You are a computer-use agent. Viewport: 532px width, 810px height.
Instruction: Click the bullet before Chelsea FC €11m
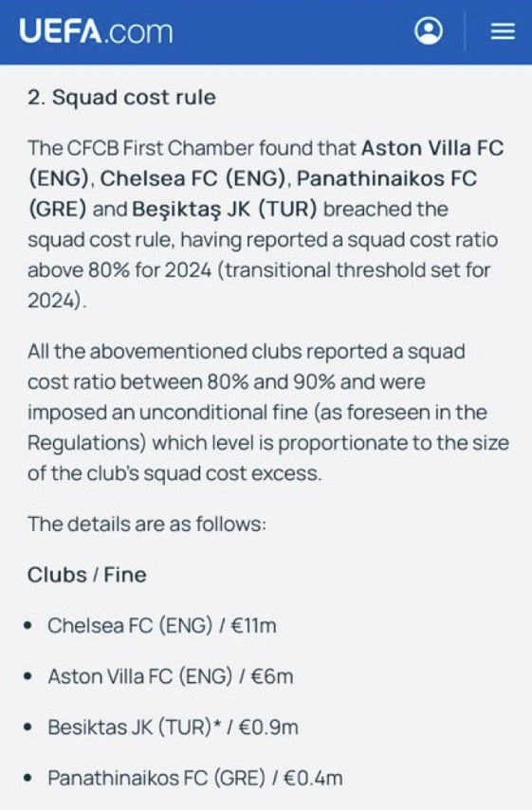[x=28, y=626]
